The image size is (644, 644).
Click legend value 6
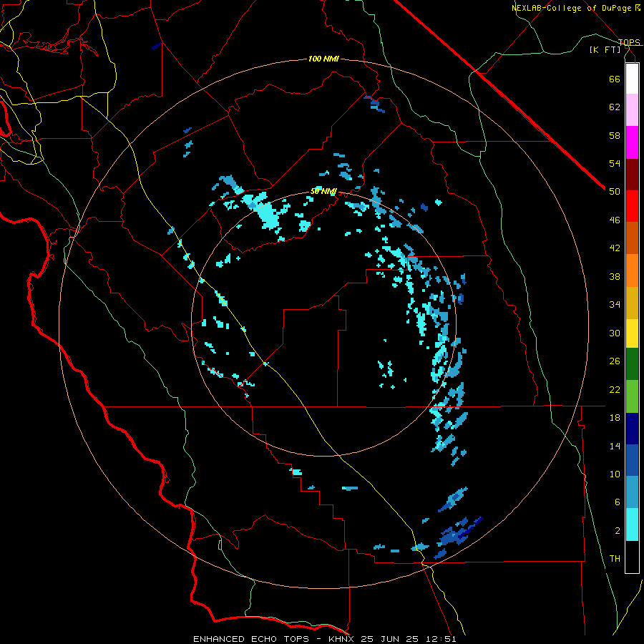617,502
